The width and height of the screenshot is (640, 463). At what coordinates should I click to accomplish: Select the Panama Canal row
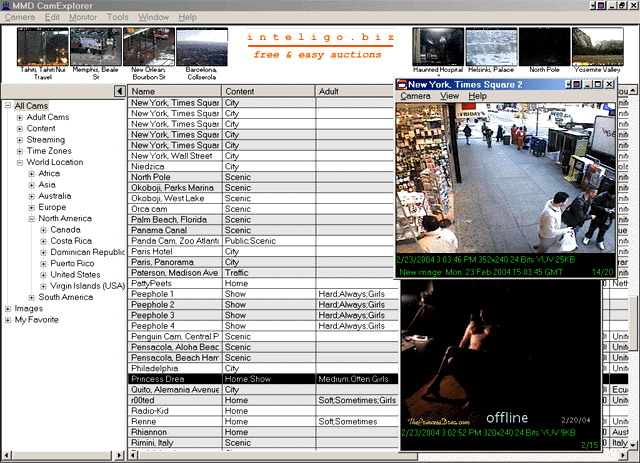263,230
